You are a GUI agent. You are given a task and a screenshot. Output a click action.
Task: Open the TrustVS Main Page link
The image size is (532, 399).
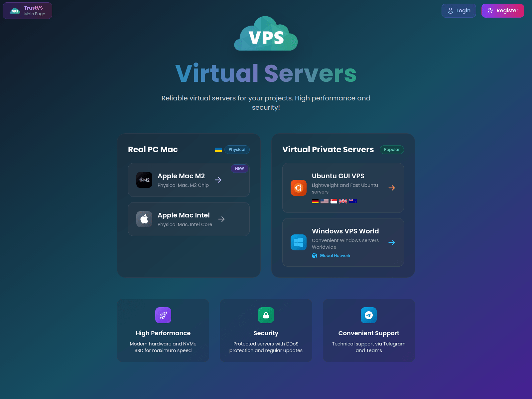pos(27,11)
